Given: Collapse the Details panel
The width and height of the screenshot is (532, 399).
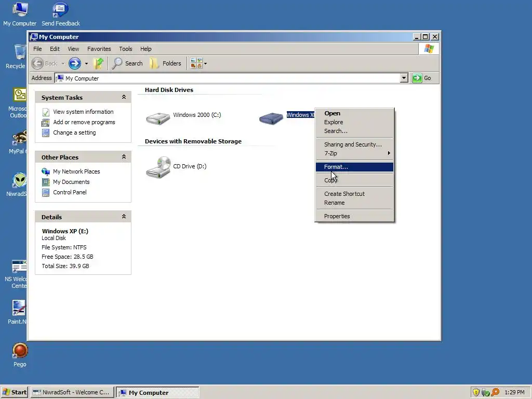Looking at the screenshot, I should click(x=124, y=217).
